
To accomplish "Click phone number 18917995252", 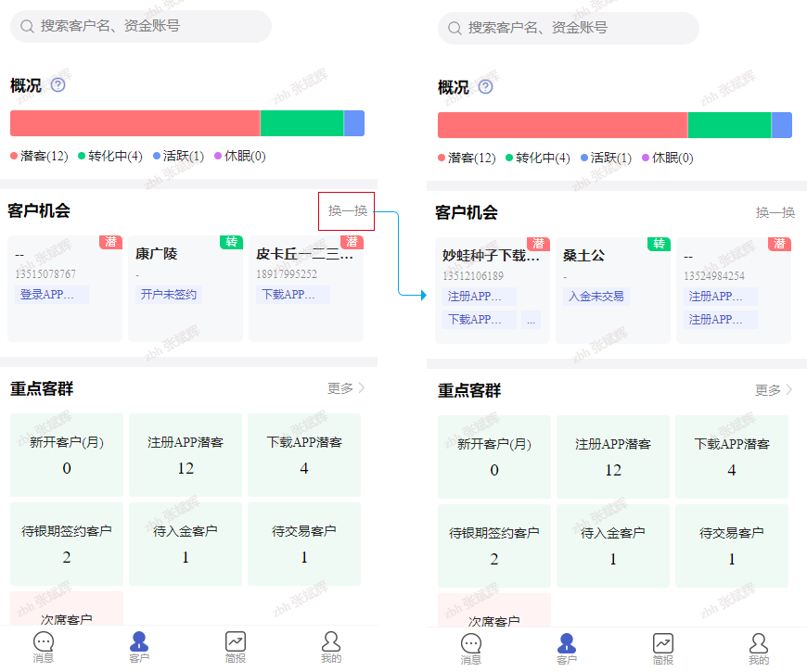I will point(287,274).
